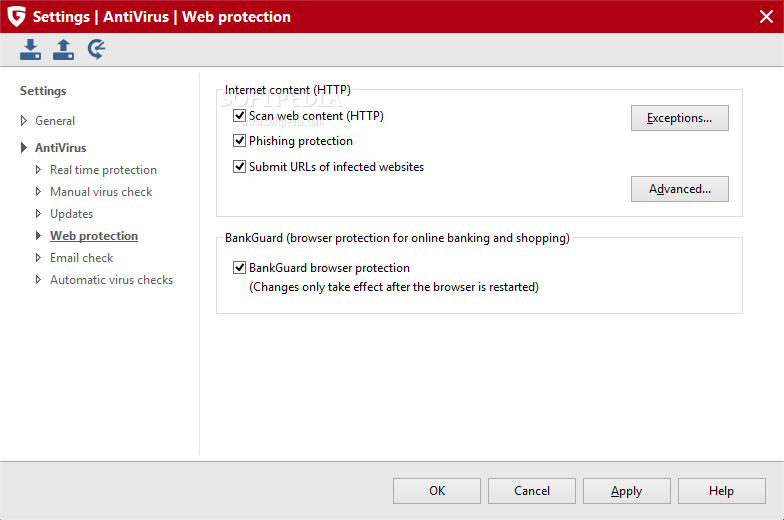Click the Advanced button

(679, 189)
